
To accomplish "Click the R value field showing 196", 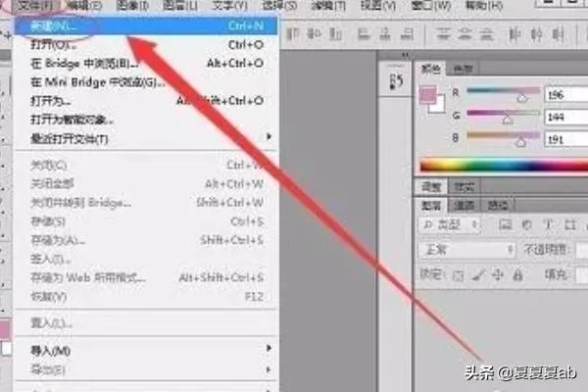I will pos(565,94).
